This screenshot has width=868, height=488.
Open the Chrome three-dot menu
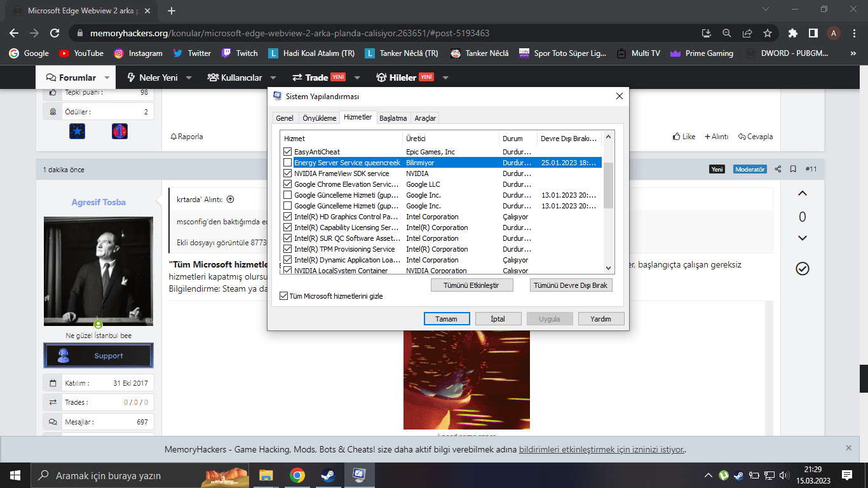point(855,33)
